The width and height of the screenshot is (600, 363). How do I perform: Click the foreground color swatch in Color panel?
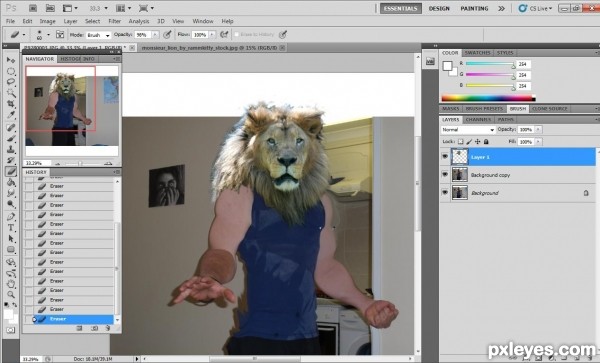coord(447,66)
